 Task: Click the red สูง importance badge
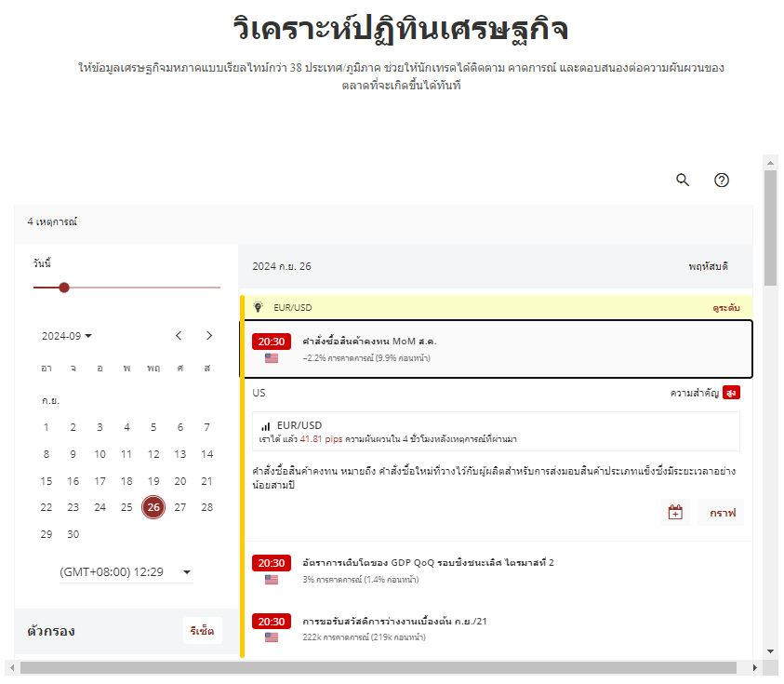pyautogui.click(x=732, y=393)
